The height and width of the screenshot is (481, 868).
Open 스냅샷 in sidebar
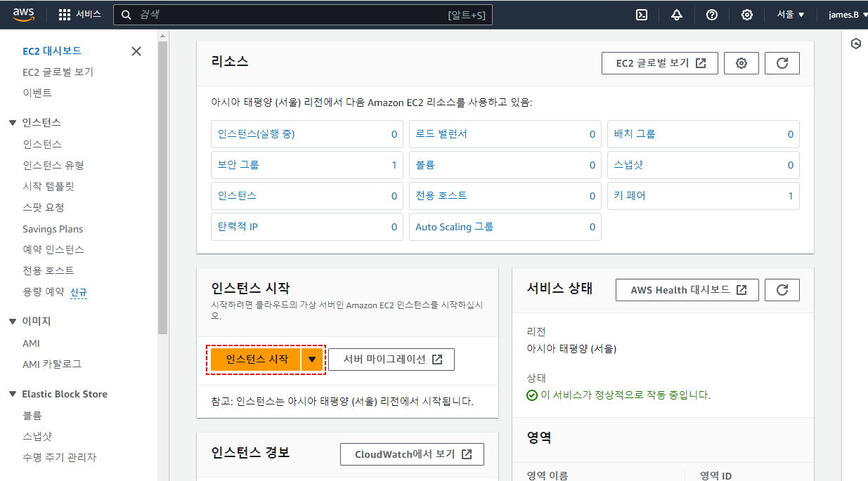pyautogui.click(x=37, y=437)
